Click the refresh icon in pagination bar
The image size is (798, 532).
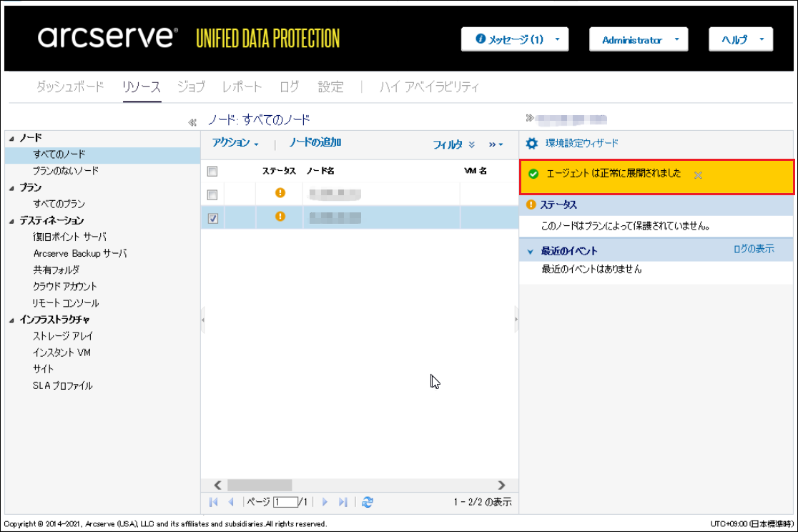pyautogui.click(x=368, y=502)
